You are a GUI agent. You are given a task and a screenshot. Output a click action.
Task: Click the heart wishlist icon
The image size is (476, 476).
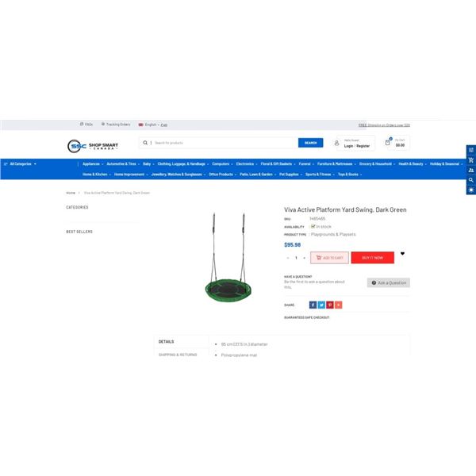pos(402,254)
